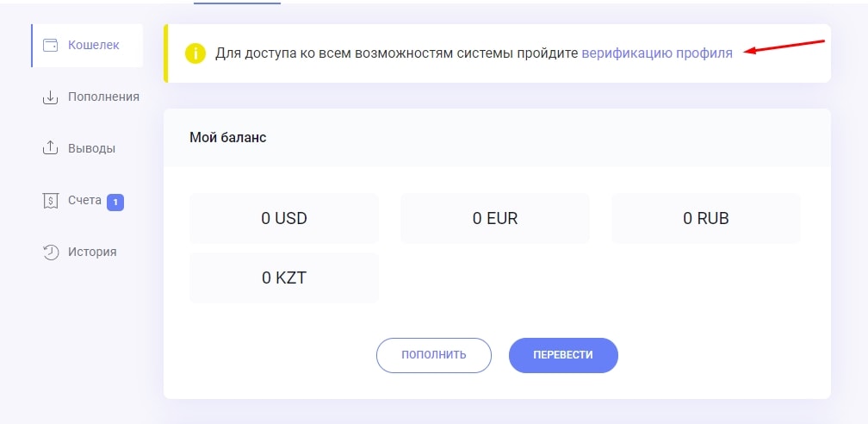Screen dimensions: 868x424
Task: Select the 0 EUR balance tile
Action: tap(495, 219)
